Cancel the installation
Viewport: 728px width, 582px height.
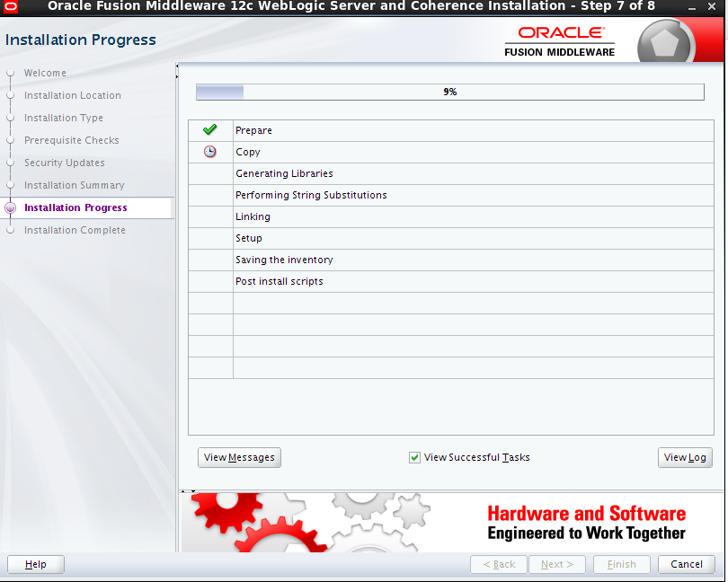point(687,564)
